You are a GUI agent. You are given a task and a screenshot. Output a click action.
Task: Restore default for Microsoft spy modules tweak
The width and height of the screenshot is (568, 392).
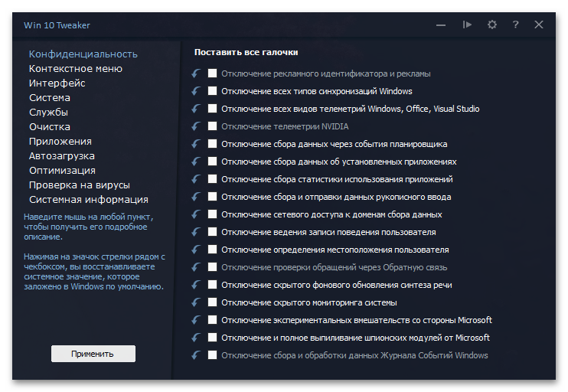[196, 338]
